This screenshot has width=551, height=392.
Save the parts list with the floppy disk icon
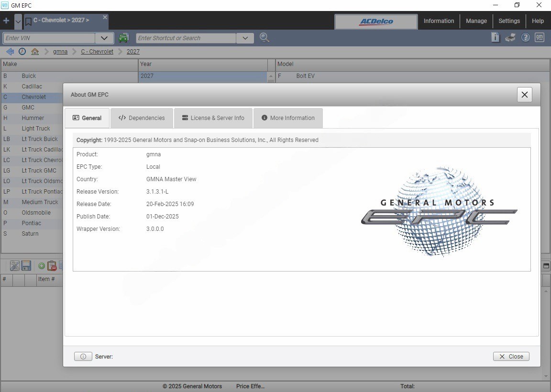coord(26,265)
